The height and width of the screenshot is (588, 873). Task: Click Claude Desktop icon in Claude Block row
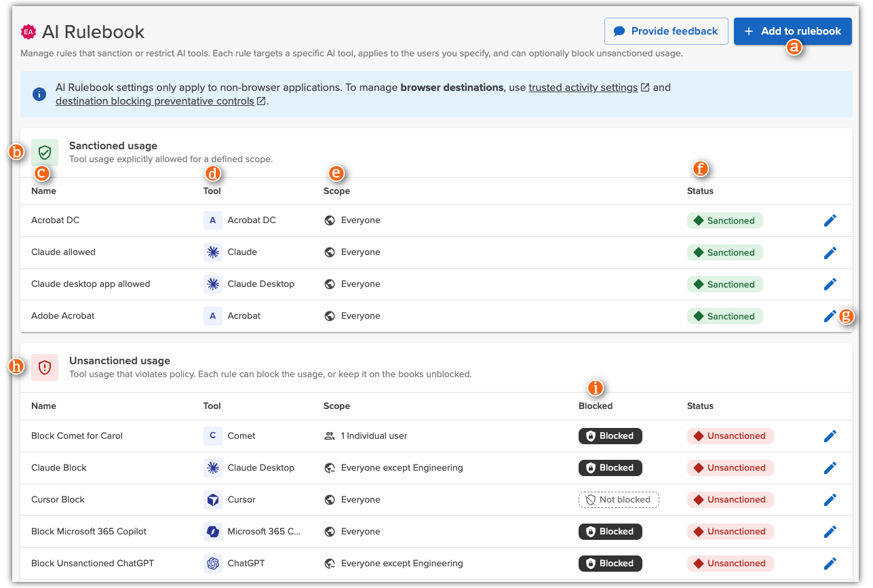click(x=213, y=468)
